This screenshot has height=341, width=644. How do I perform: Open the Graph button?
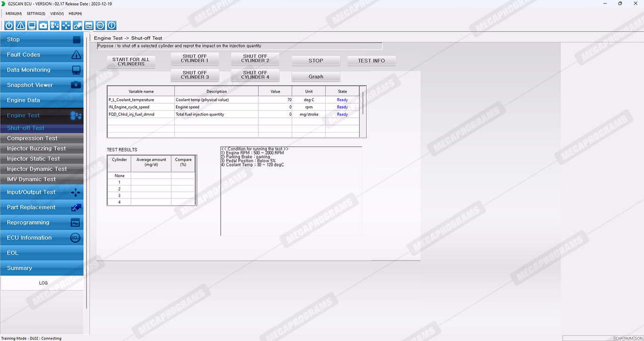click(x=316, y=76)
